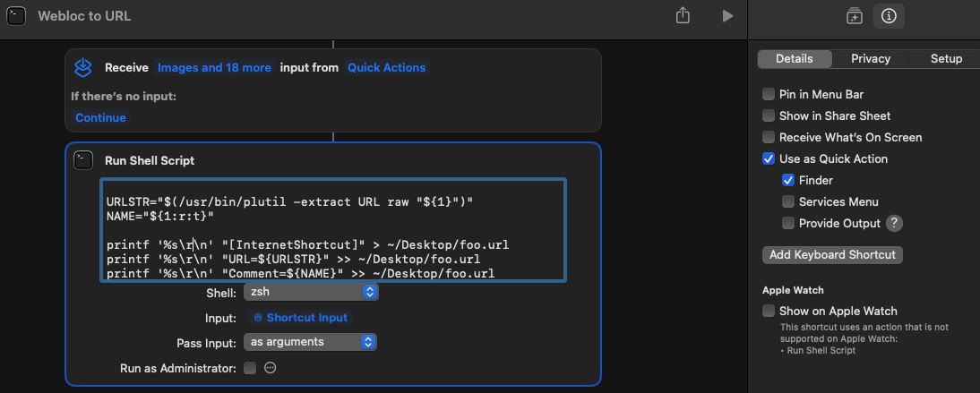Toggle Show in Share Sheet checkbox

click(769, 115)
